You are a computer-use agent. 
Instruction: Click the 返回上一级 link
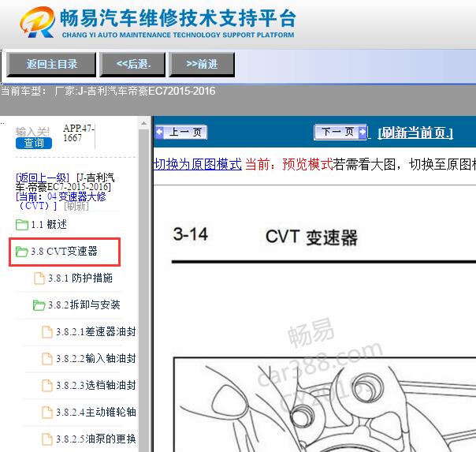tap(43, 177)
